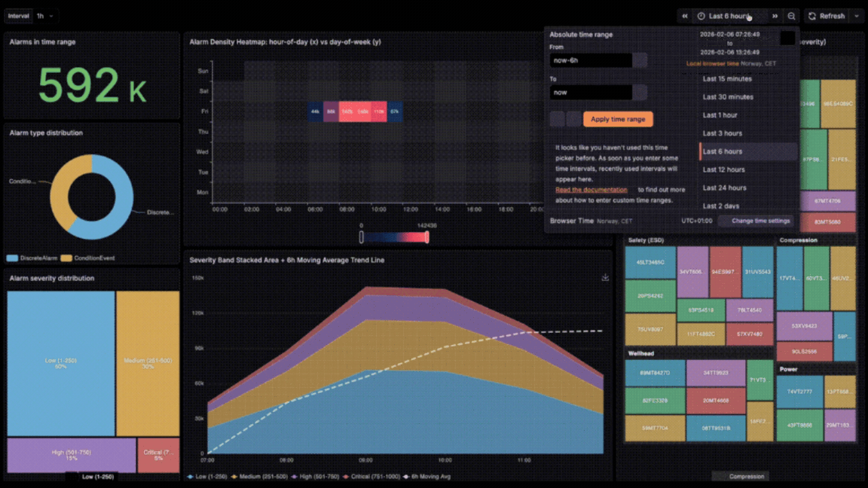Click the heatmap color scale's right handle

[426, 237]
